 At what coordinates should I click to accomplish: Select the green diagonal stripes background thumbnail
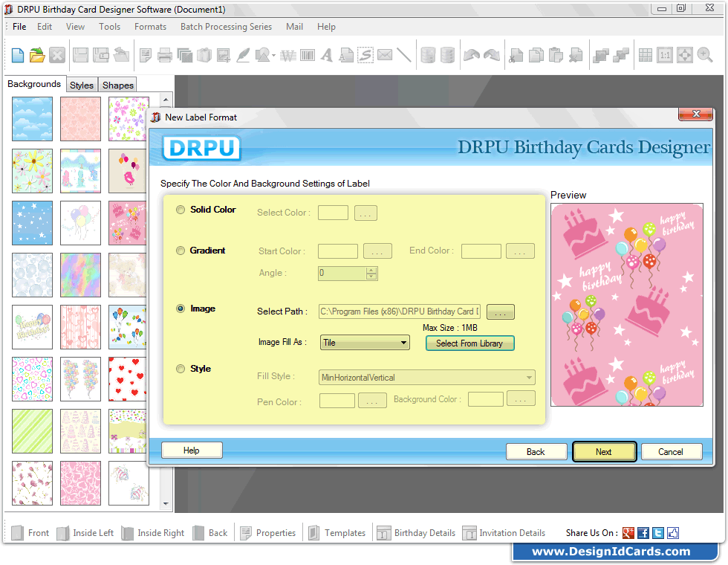tap(32, 431)
